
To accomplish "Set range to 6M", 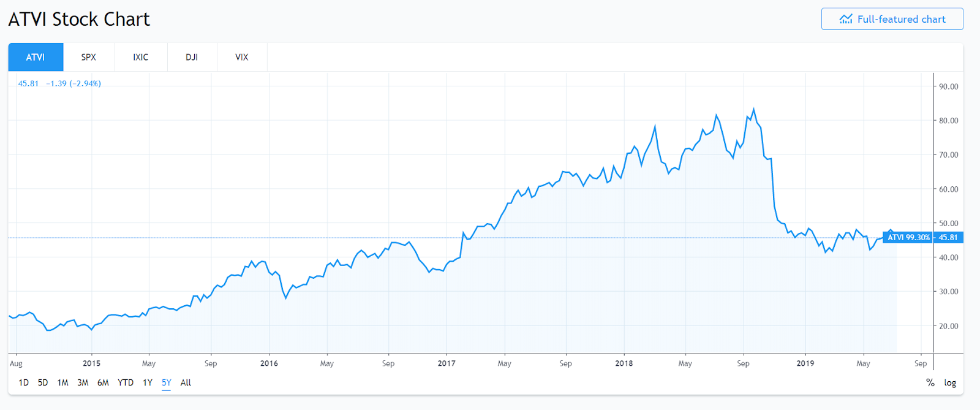I will tap(103, 382).
